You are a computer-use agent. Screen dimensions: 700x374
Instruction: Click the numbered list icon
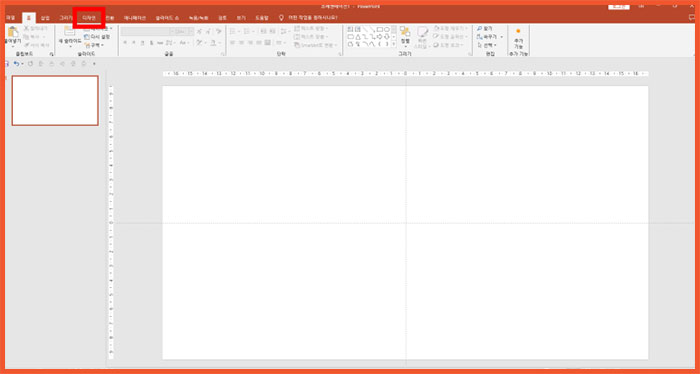coord(246,31)
